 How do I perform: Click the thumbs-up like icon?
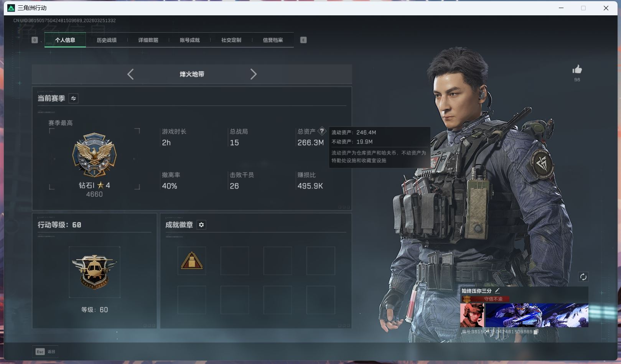(577, 69)
